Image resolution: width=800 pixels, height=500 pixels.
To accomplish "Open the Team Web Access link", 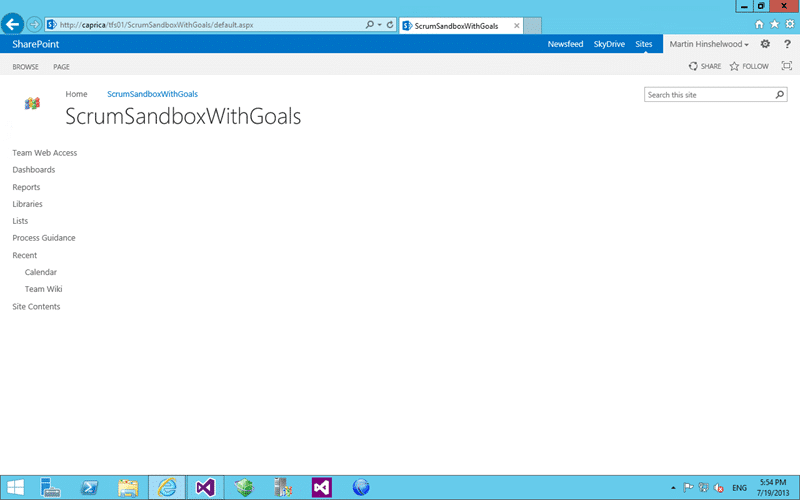I will pyautogui.click(x=44, y=153).
